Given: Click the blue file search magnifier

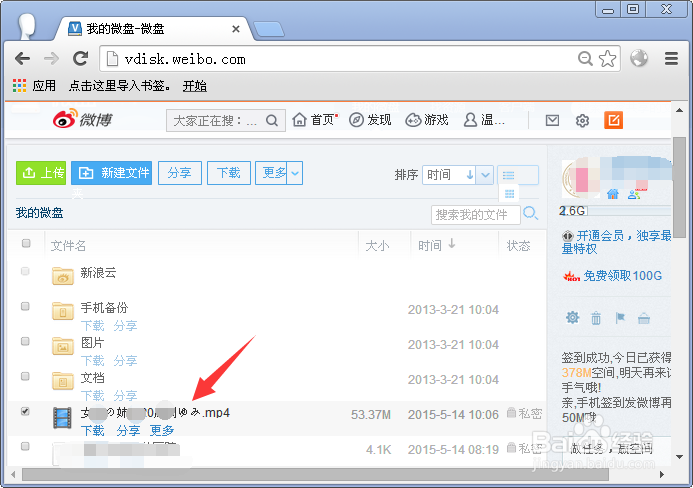Looking at the screenshot, I should 530,214.
